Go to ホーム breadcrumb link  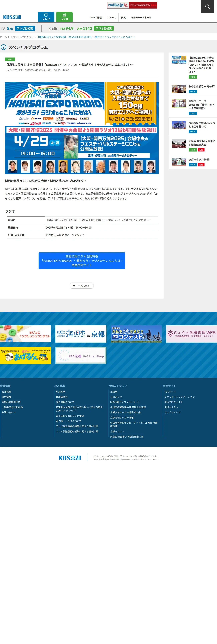[x=4, y=37]
